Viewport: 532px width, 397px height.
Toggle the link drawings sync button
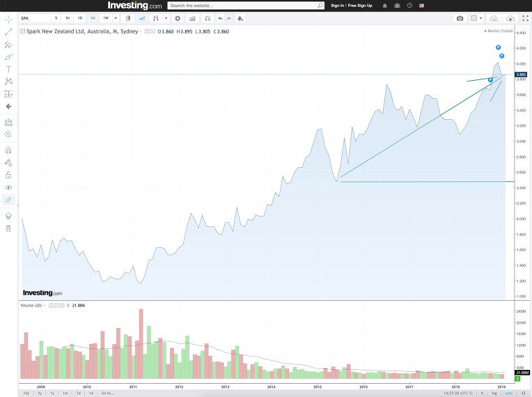click(x=8, y=200)
